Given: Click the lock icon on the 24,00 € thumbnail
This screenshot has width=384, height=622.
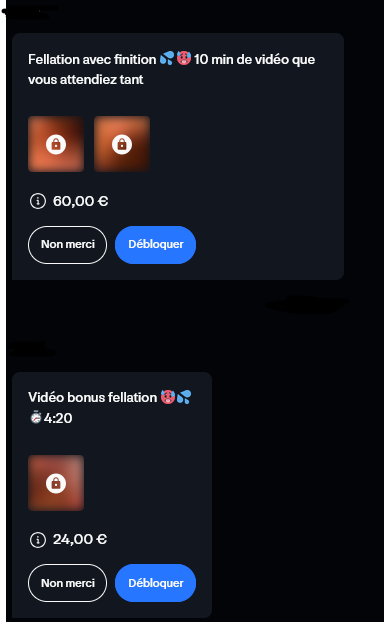Looking at the screenshot, I should click(56, 483).
